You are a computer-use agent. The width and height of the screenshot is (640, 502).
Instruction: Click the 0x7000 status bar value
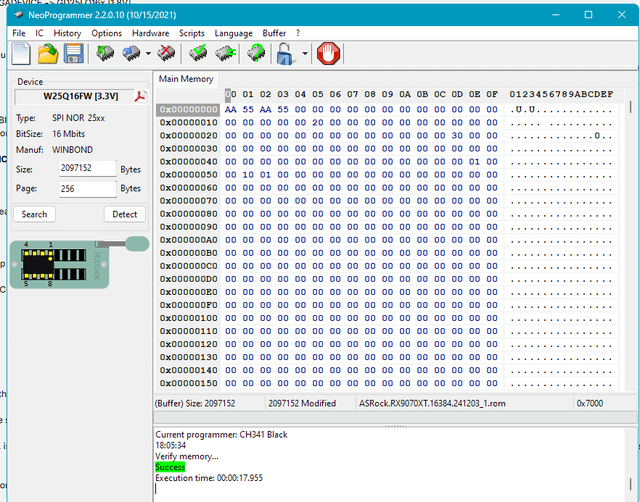(590, 404)
